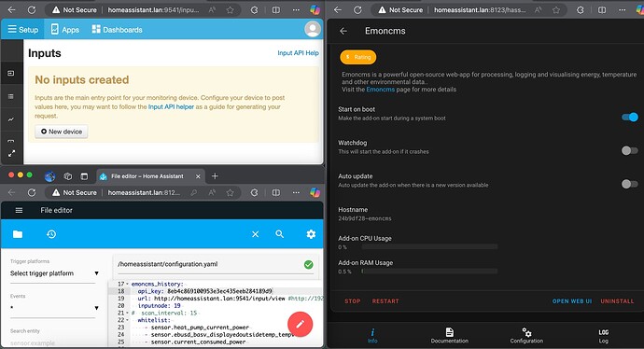Open Select trigger platform dropdown
Screen dimensions: 644x349
coord(54,273)
